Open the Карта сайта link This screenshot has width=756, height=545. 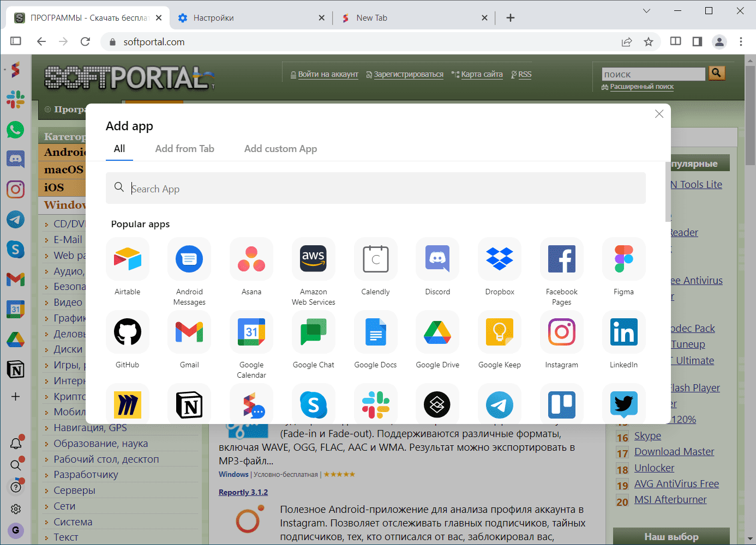[x=482, y=75]
